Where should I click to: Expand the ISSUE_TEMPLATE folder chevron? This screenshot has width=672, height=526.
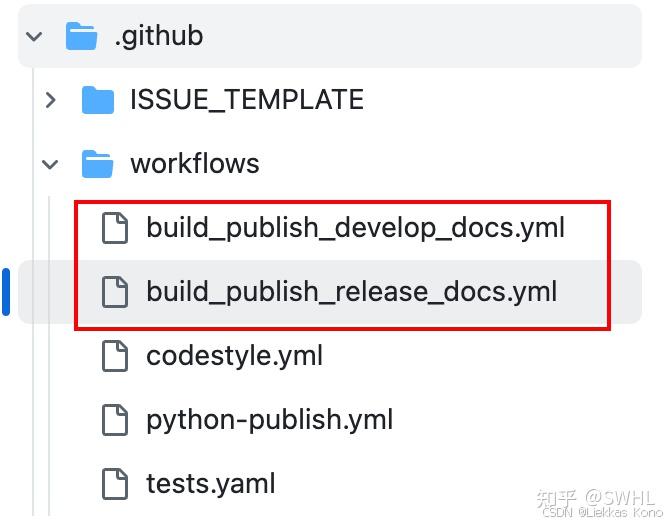51,100
